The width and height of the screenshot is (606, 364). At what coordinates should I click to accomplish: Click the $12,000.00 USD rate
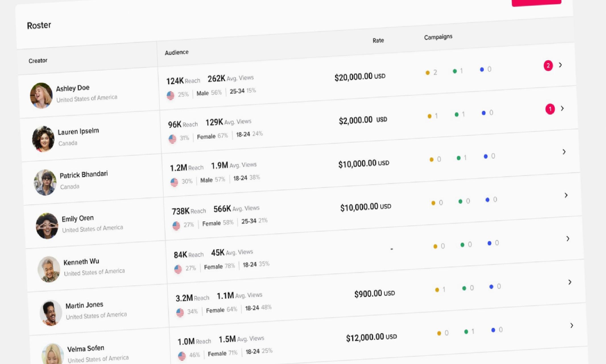click(371, 338)
